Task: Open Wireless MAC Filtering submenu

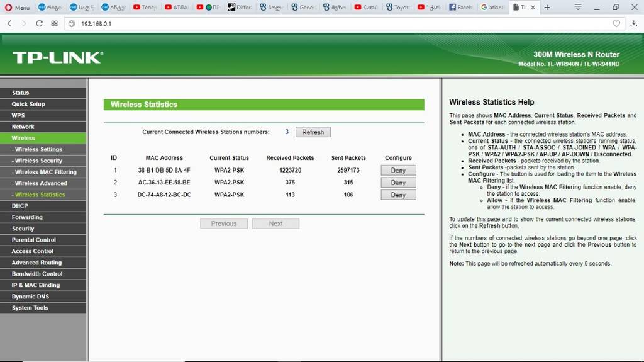Action: pyautogui.click(x=43, y=172)
